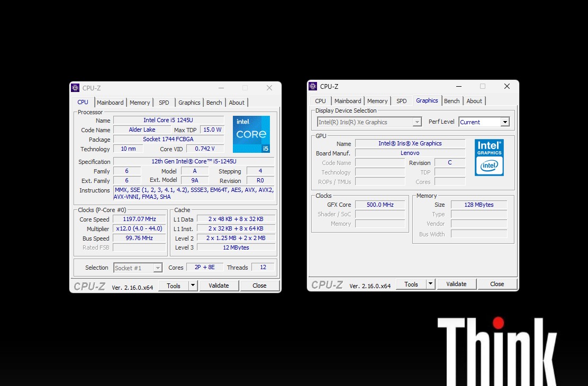Open the Display Device Selection dropdown

click(417, 122)
